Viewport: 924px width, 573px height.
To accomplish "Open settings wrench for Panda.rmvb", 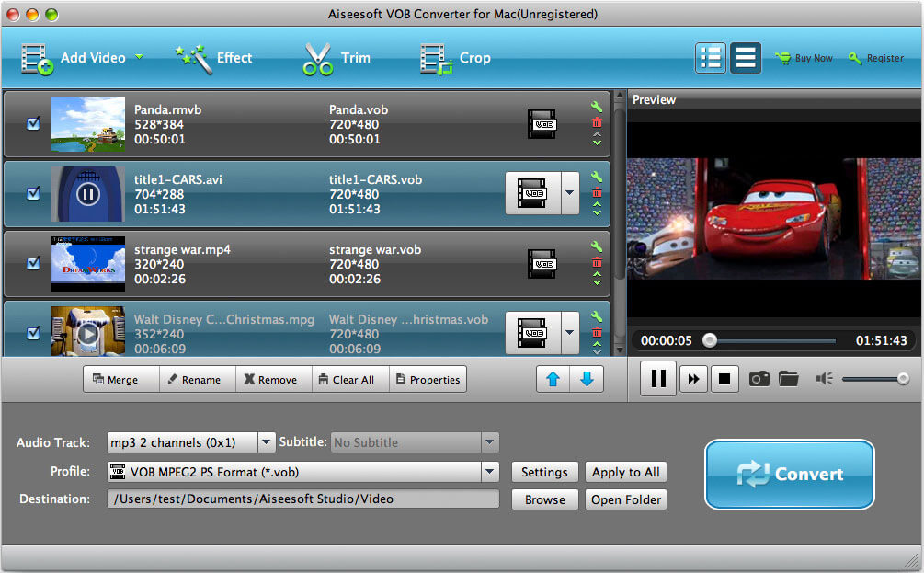I will 597,107.
